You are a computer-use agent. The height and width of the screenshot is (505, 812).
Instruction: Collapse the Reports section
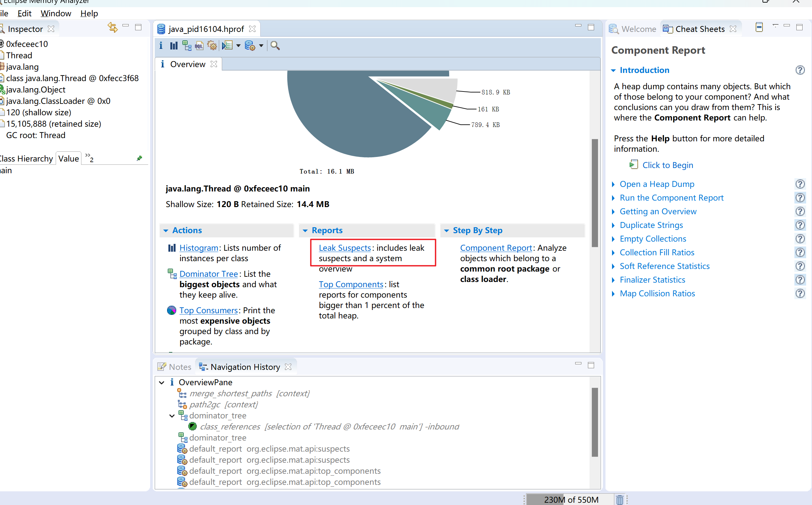(305, 231)
